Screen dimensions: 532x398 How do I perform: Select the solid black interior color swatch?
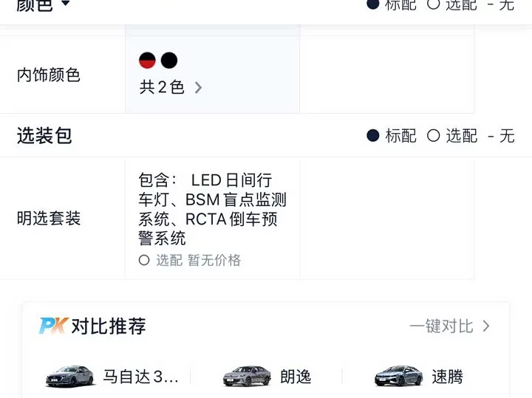[169, 61]
